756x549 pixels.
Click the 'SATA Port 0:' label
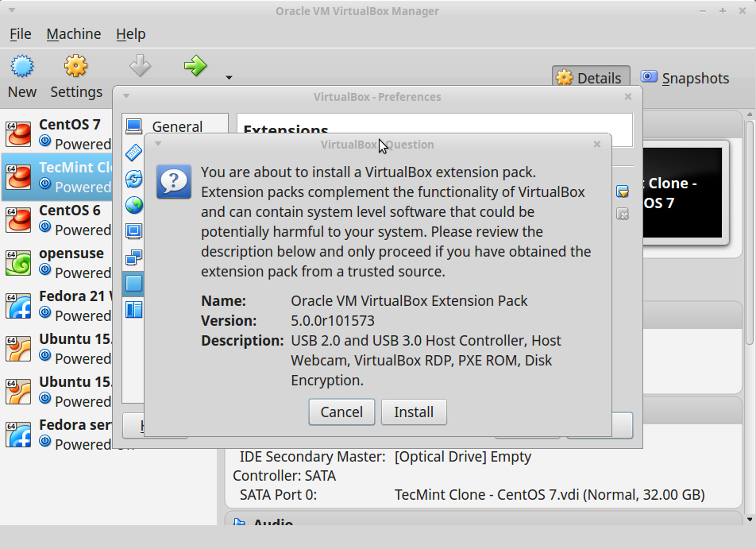pos(278,495)
